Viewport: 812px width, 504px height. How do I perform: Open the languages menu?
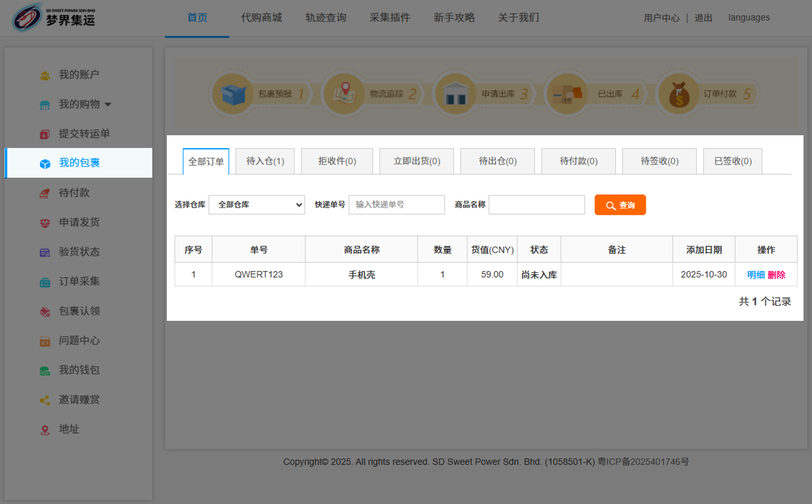click(749, 18)
